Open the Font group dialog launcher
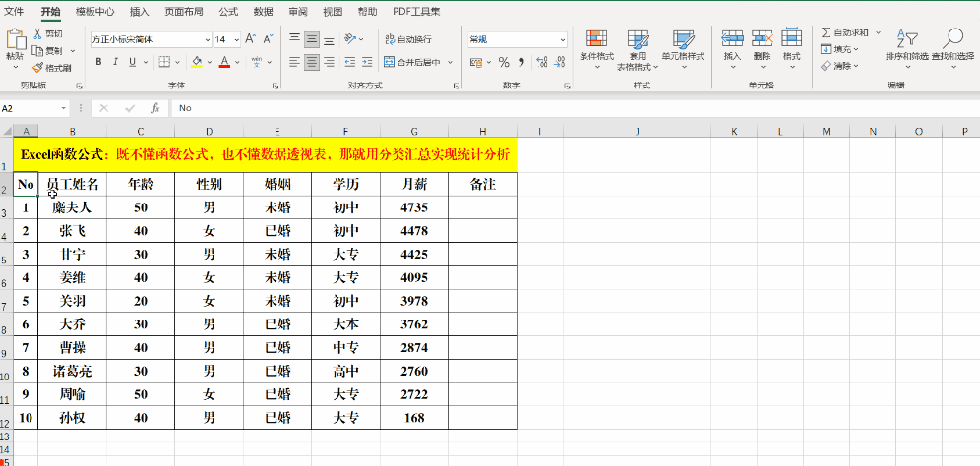Screen dimensions: 980x466 (x=275, y=86)
